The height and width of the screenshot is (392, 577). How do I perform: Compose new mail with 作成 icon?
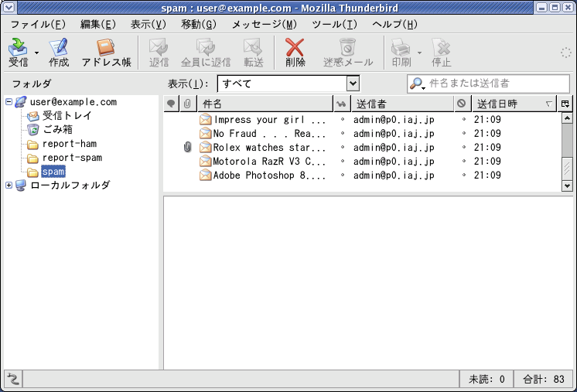(59, 53)
